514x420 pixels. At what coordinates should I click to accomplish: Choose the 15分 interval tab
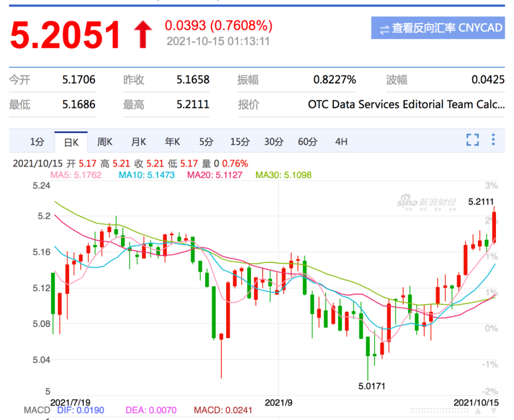point(240,142)
